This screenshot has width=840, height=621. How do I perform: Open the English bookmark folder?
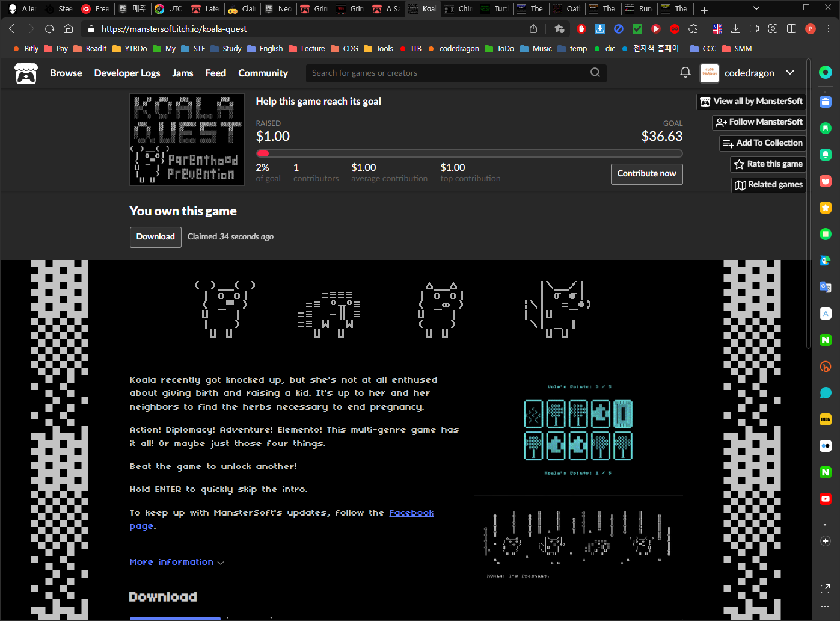[265, 49]
